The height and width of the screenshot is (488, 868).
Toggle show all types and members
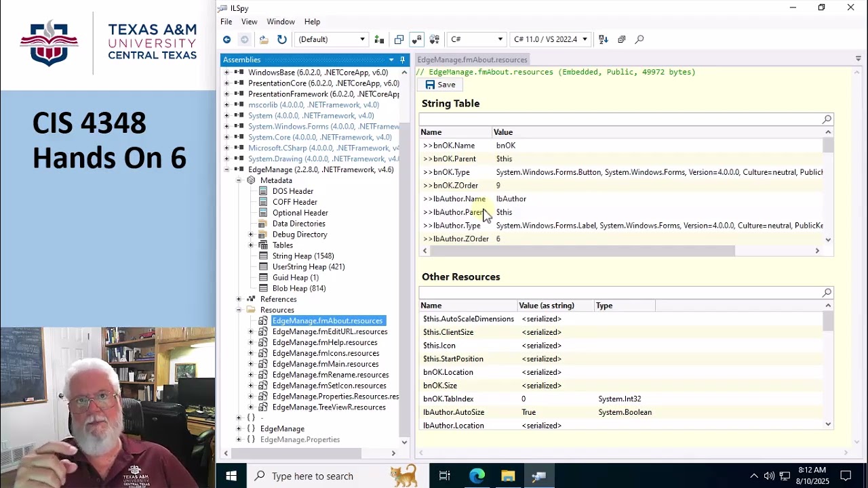(435, 39)
